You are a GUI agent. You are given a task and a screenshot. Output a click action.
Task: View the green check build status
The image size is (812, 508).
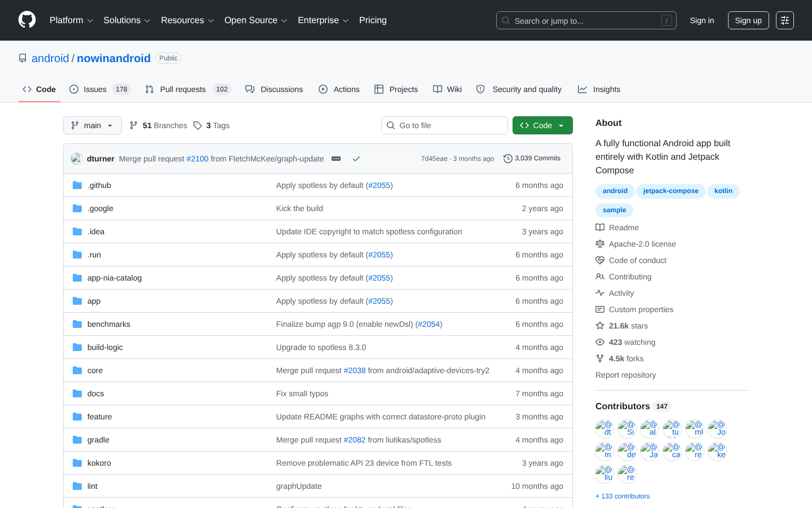pos(356,159)
